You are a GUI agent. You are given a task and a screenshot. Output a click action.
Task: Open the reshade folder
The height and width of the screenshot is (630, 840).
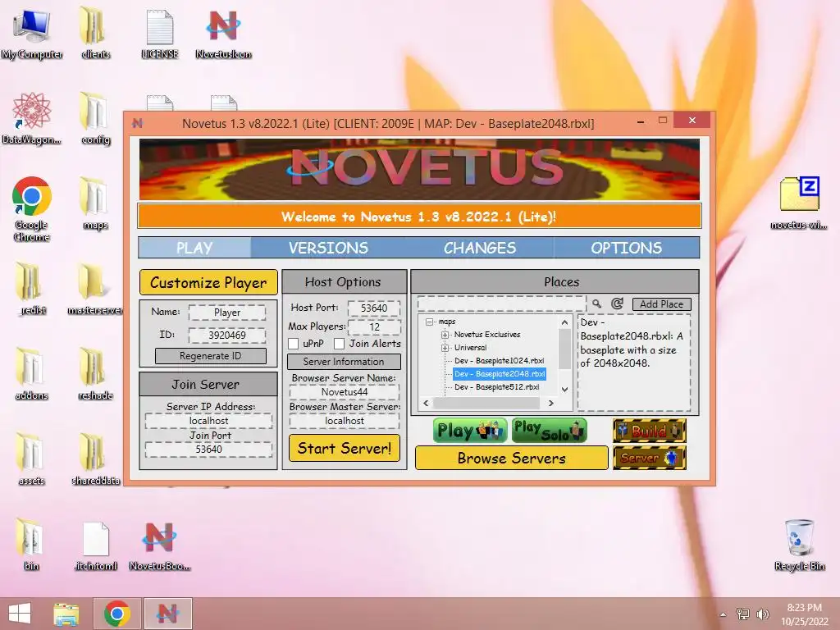95,374
